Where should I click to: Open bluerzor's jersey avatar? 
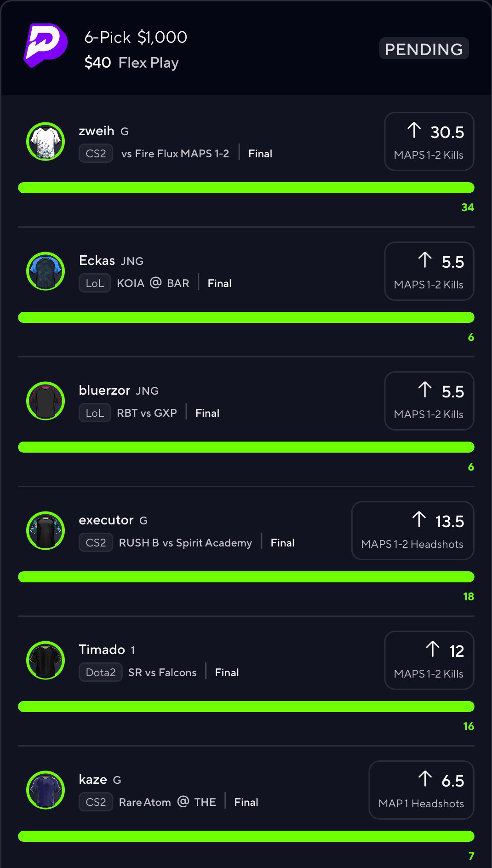click(46, 401)
